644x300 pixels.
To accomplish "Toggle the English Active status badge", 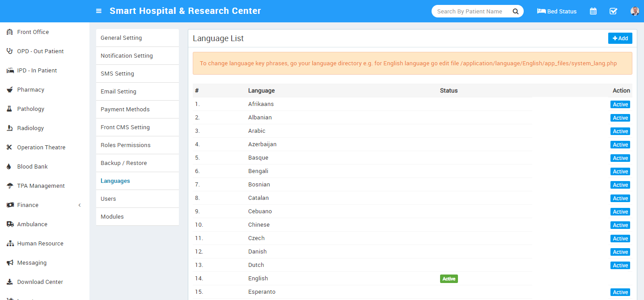I will [449, 279].
